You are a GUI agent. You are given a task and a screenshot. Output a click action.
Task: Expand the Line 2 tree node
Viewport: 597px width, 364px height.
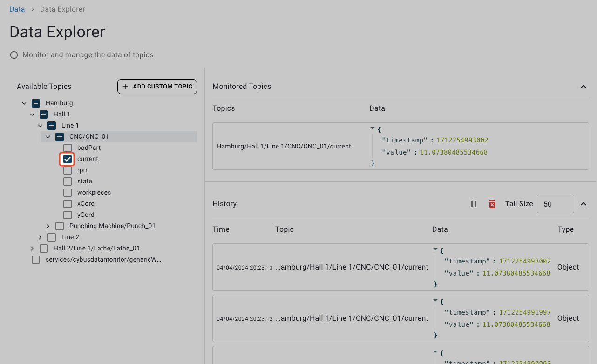(x=40, y=237)
